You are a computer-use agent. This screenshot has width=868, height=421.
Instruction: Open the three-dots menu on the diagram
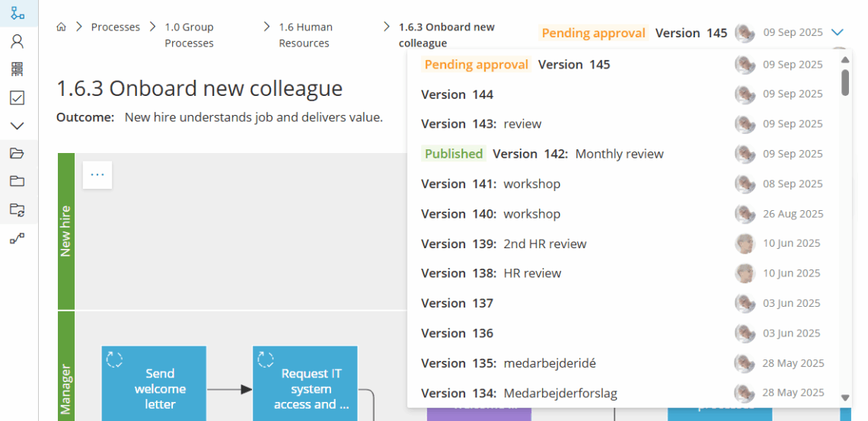97,174
